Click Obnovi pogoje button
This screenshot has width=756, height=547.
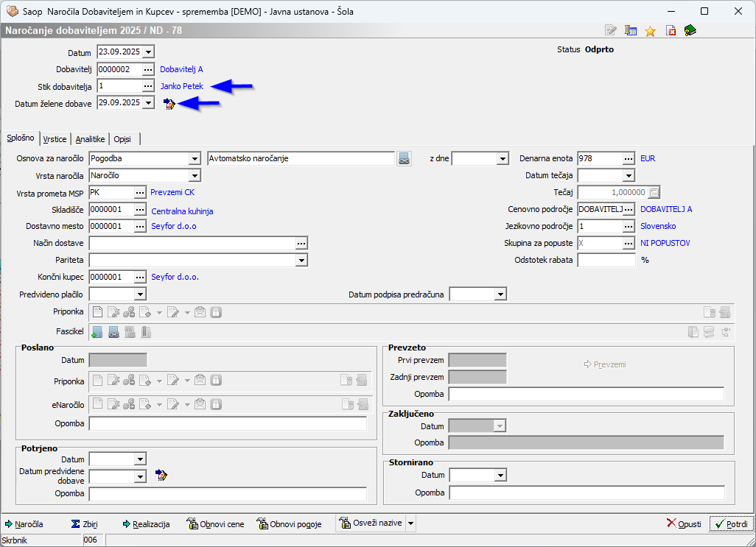click(289, 524)
